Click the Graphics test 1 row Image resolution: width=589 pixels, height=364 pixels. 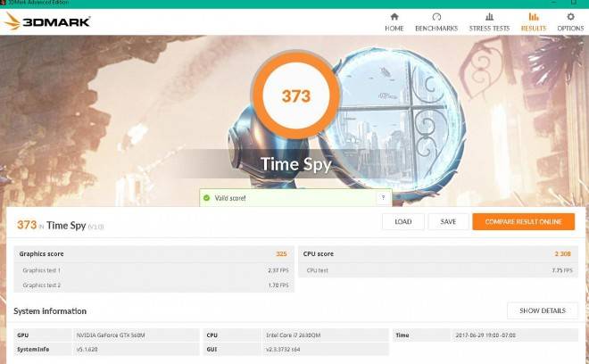[154, 270]
